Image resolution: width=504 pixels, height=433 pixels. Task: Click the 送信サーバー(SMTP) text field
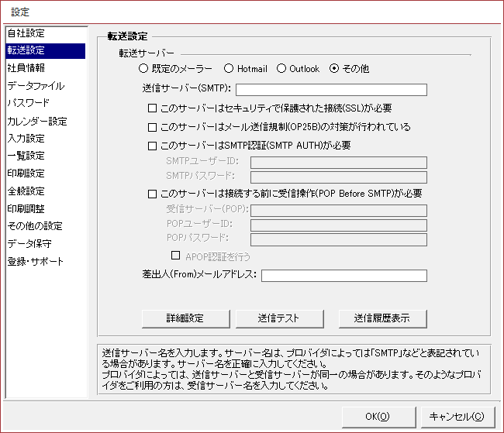point(331,89)
